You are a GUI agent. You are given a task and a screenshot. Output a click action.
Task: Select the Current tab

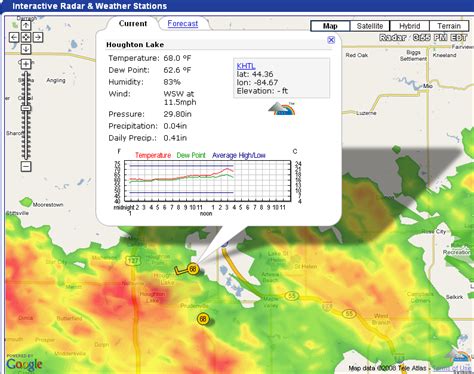[133, 24]
